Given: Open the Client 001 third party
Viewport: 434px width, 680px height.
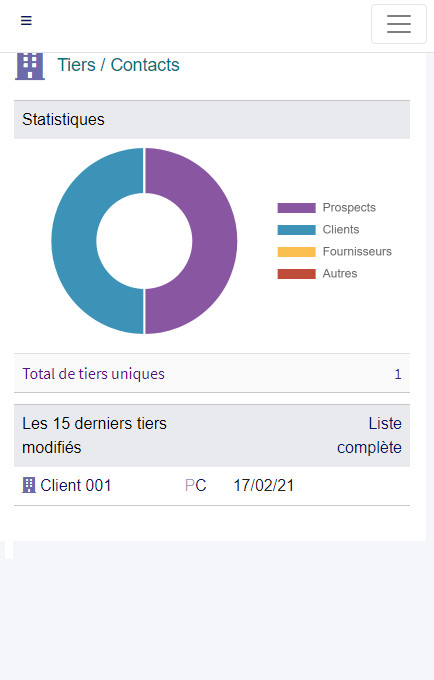Looking at the screenshot, I should (x=75, y=485).
